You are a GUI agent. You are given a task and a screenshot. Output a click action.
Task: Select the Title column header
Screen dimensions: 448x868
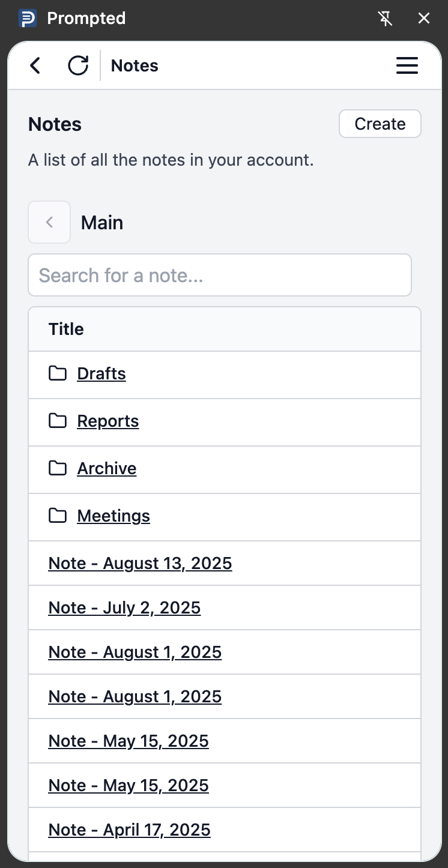pyautogui.click(x=65, y=329)
